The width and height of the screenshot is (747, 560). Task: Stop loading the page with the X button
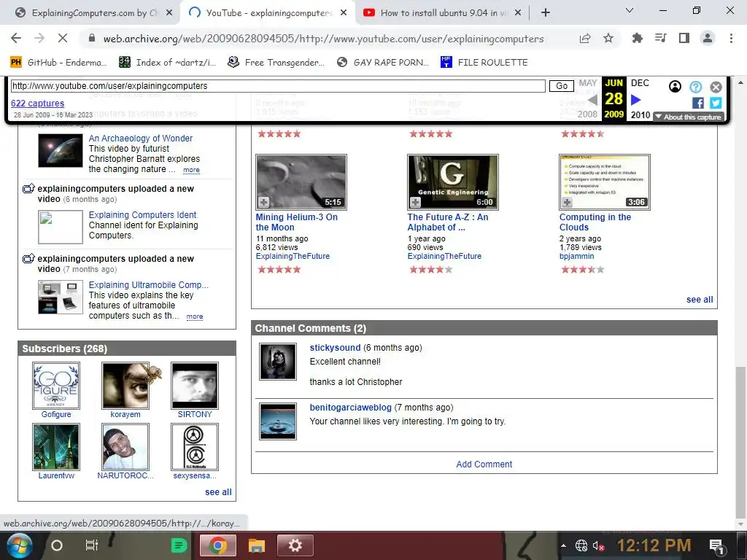(62, 38)
